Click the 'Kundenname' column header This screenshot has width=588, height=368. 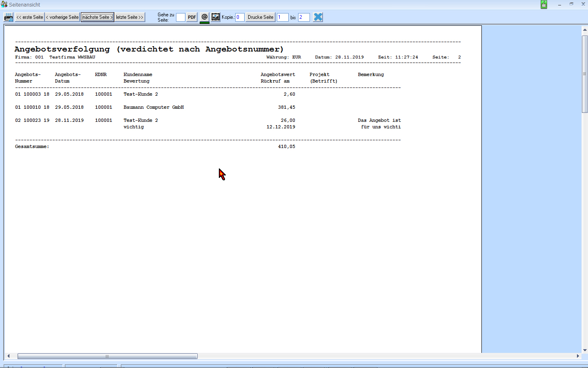(x=138, y=74)
